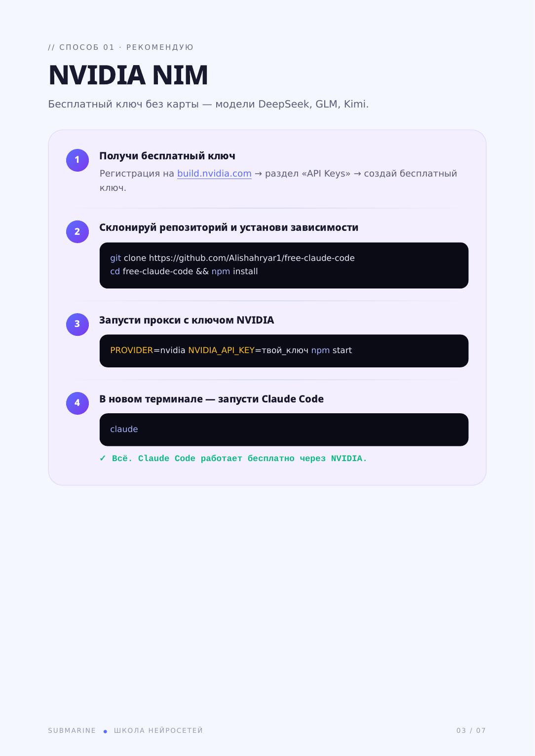Screen dimensions: 535x756
Task: Click the green checkmark icon
Action: click(103, 459)
